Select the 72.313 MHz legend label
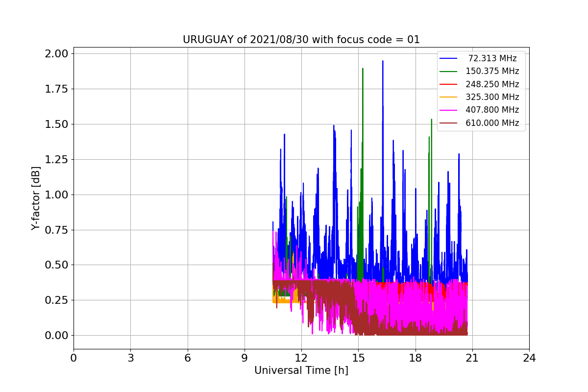 click(x=492, y=58)
